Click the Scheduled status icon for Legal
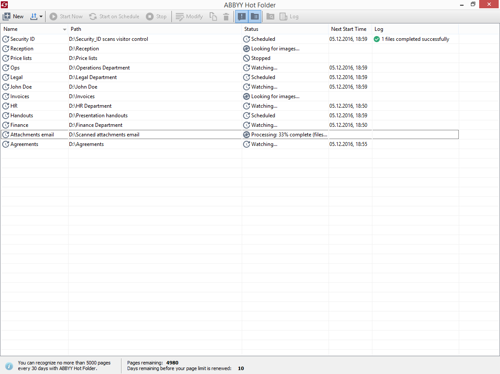 pos(246,77)
